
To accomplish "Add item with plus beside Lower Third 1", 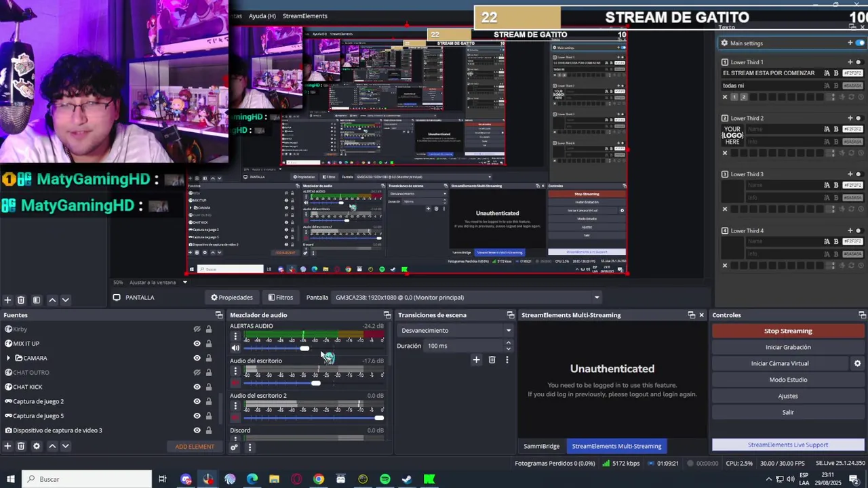I will click(x=850, y=62).
